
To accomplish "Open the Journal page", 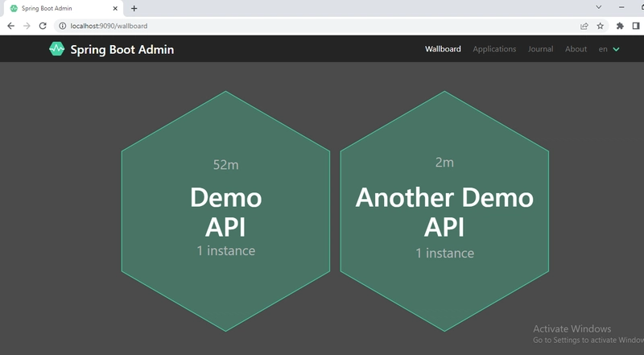I will [540, 49].
